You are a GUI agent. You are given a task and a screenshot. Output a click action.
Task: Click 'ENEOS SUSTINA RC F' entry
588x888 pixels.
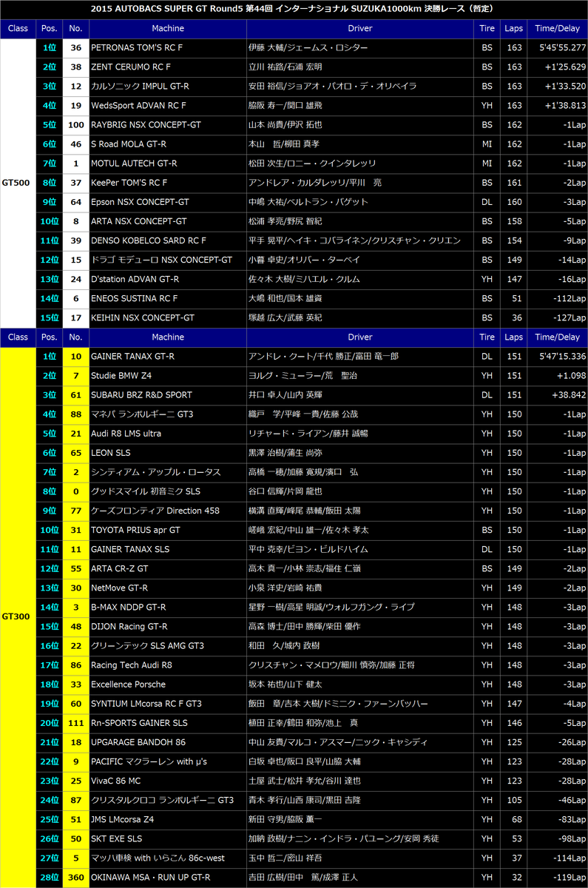tap(167, 298)
